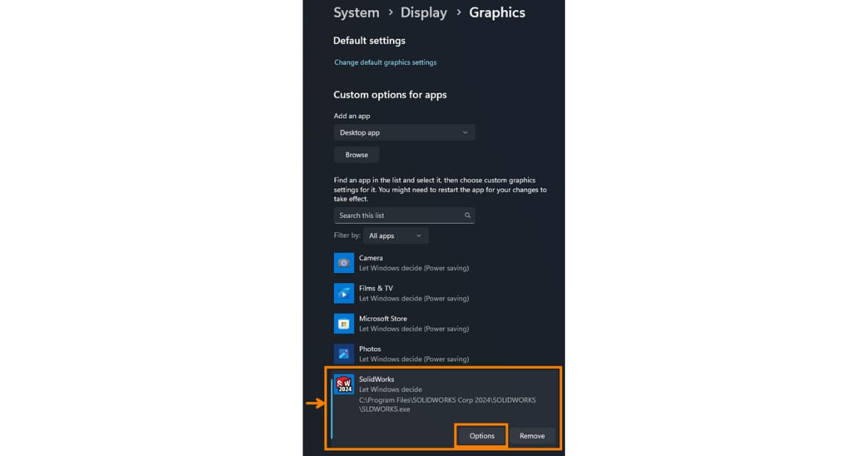Open Options for SolidWorks
This screenshot has height=456, width=868.
pyautogui.click(x=482, y=436)
